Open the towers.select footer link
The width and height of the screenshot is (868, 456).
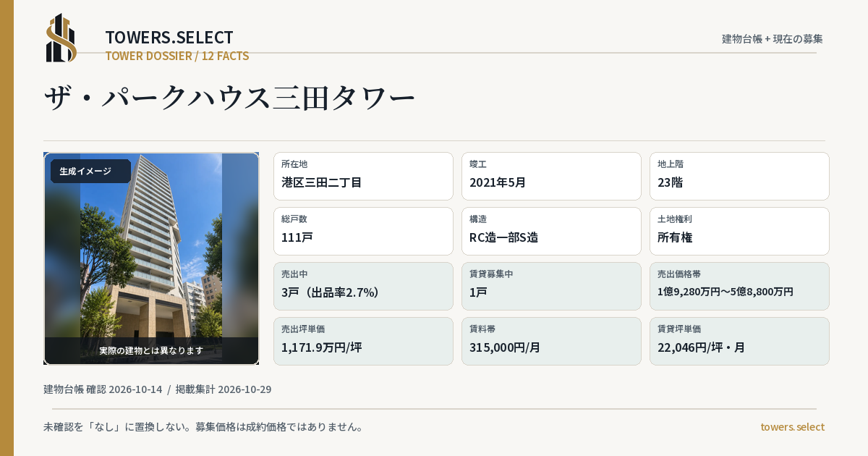pos(792,427)
